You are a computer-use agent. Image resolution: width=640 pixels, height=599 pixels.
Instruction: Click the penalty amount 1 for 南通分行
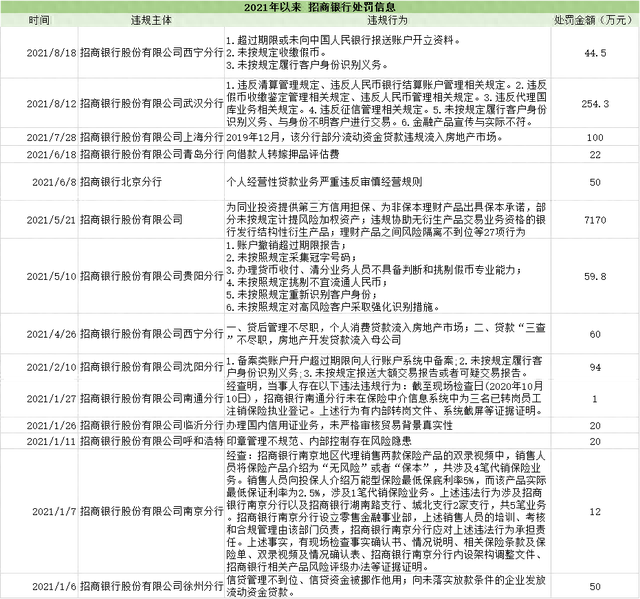tap(595, 399)
